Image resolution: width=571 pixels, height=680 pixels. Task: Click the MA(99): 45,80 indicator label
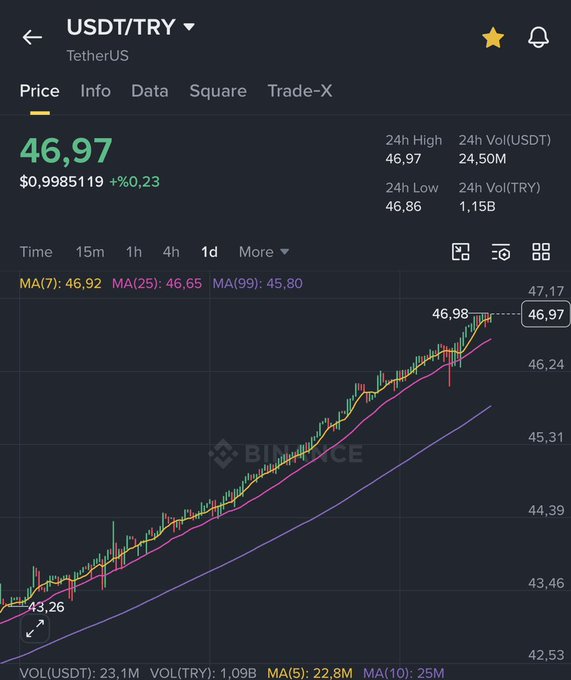(258, 284)
